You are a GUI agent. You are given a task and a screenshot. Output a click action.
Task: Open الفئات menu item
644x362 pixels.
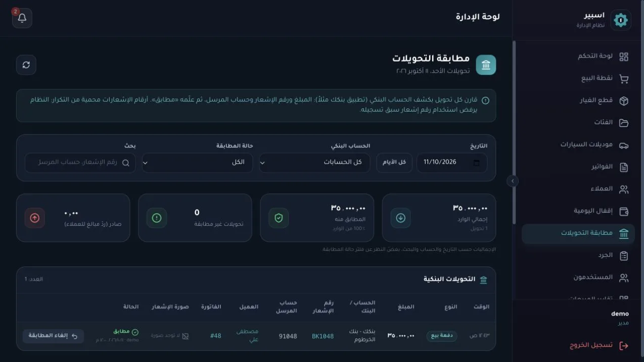578,123
